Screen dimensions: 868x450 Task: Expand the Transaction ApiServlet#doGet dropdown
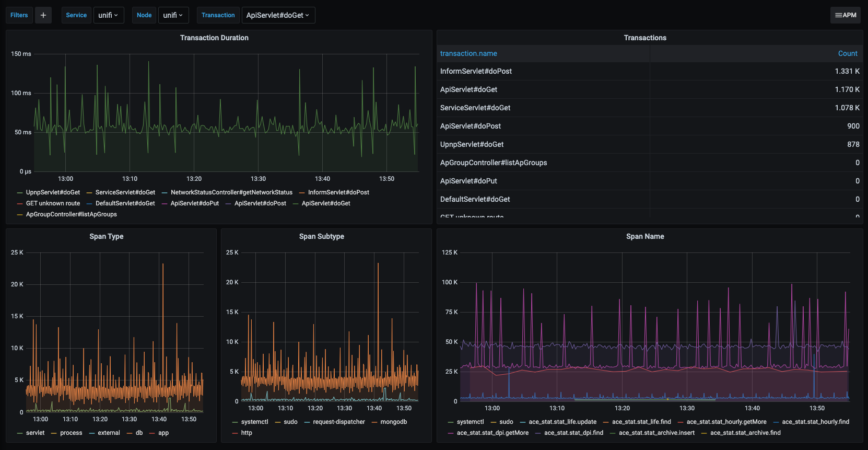[277, 15]
